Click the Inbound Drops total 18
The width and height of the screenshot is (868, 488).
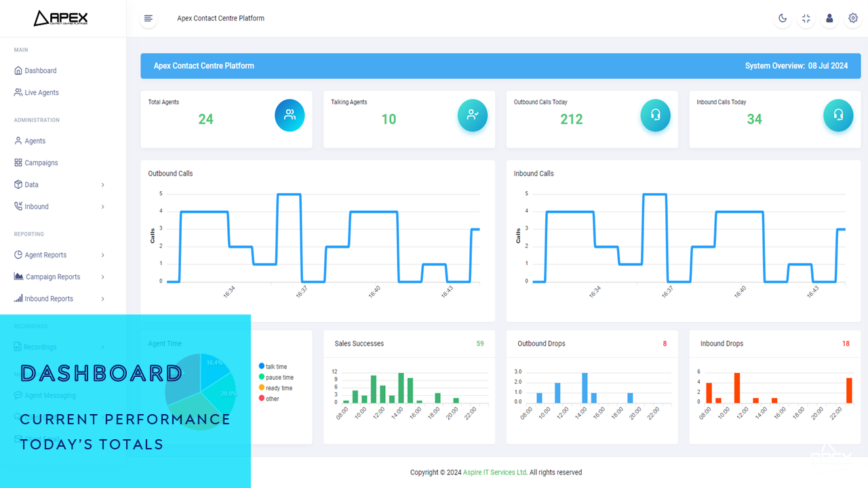click(x=846, y=344)
